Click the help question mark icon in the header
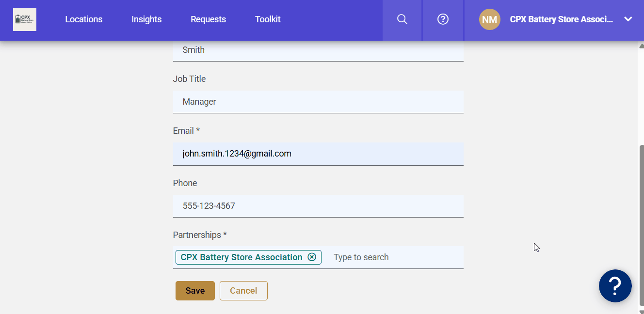This screenshot has height=314, width=644. pyautogui.click(x=443, y=19)
